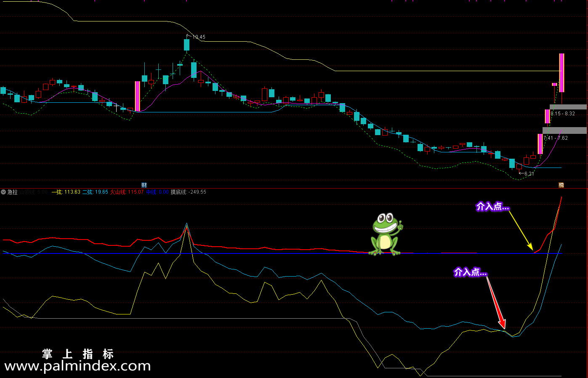
Task: Select the 一弦: 113.63 indicator value
Action: pyautogui.click(x=66, y=192)
